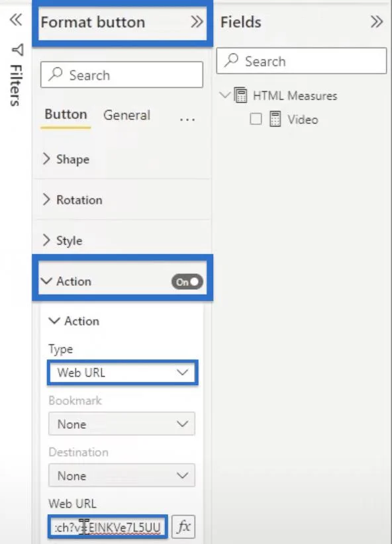Click the Fields pane search box

coord(301,61)
